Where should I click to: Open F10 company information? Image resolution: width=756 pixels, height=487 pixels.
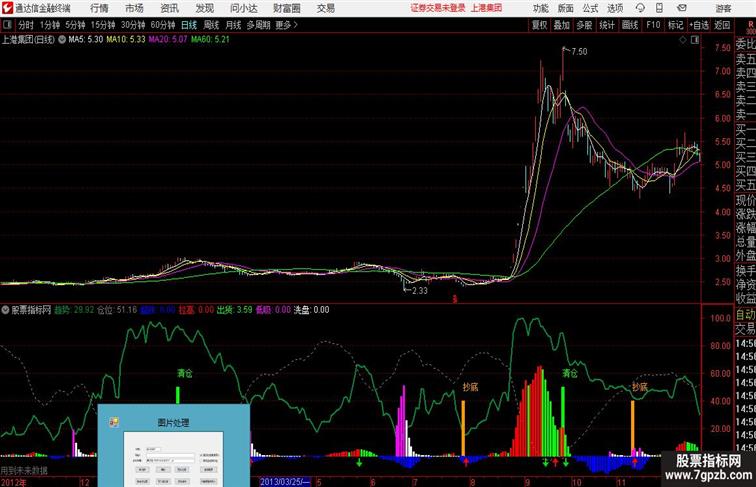point(653,25)
